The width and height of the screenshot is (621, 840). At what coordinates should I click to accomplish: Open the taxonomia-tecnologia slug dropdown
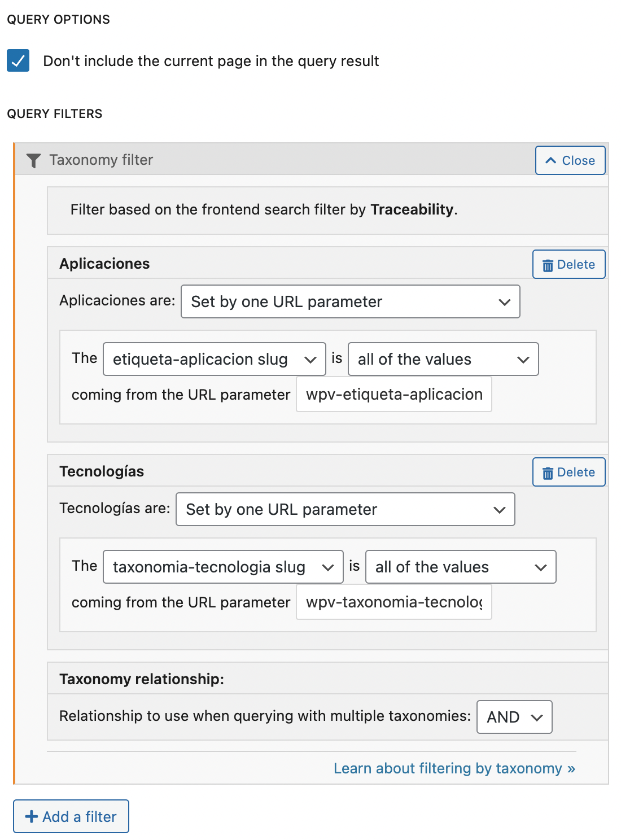point(223,567)
